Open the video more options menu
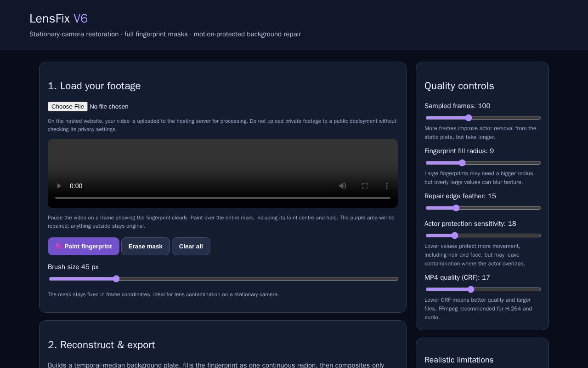Image resolution: width=588 pixels, height=368 pixels. click(x=387, y=186)
